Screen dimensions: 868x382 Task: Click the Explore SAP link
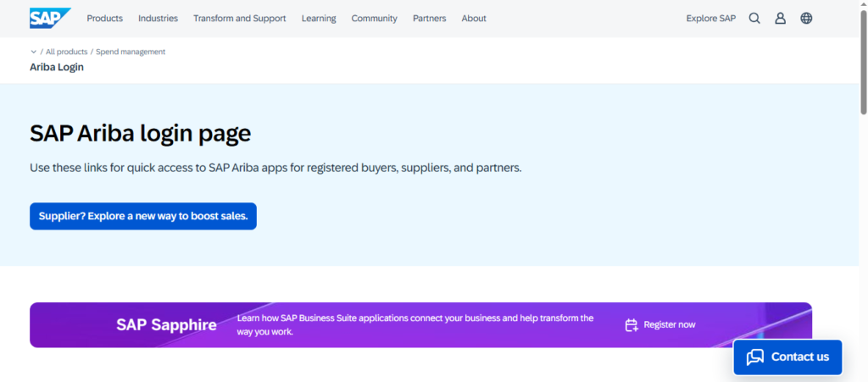tap(711, 19)
